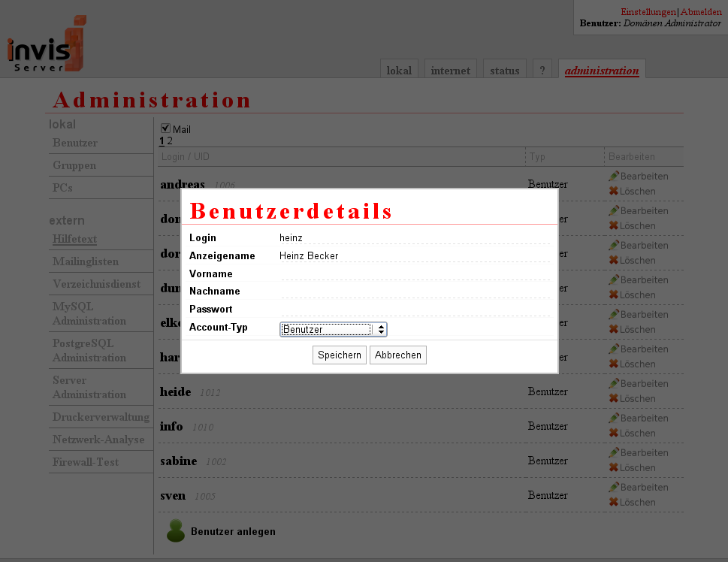Image resolution: width=728 pixels, height=562 pixels.
Task: Click the Speichern button
Action: [339, 355]
